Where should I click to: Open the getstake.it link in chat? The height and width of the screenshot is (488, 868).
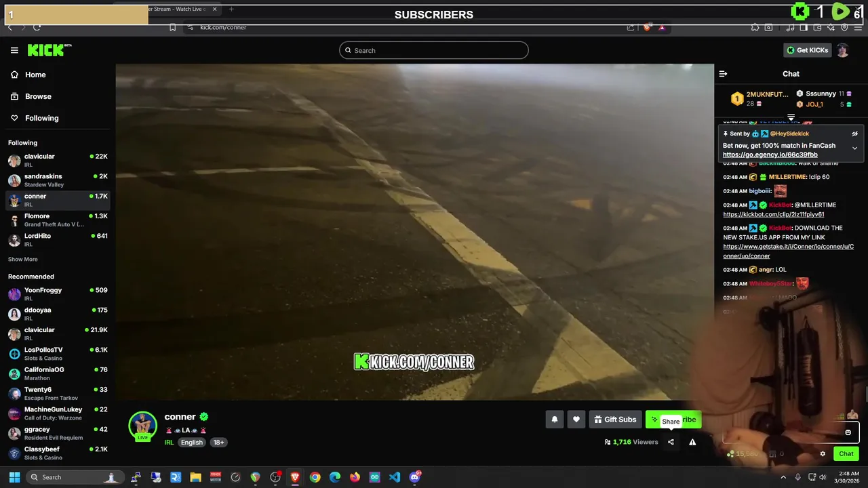788,251
